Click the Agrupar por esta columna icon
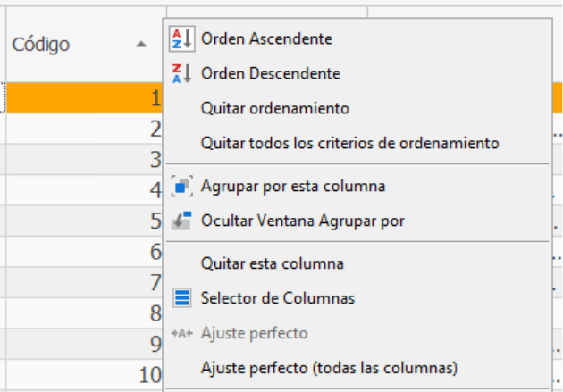Screen dimensions: 563x392 click(181, 187)
